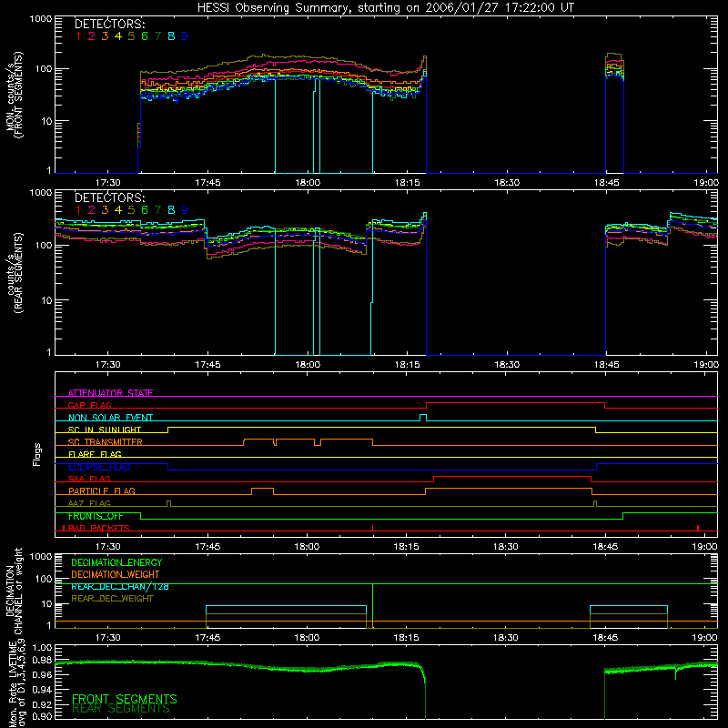
Task: Pick detector 5 in the rear segments legend
Action: pyautogui.click(x=131, y=210)
